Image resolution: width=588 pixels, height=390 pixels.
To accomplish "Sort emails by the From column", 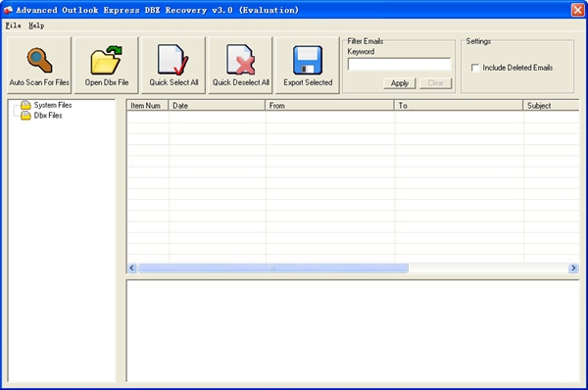I will [329, 106].
